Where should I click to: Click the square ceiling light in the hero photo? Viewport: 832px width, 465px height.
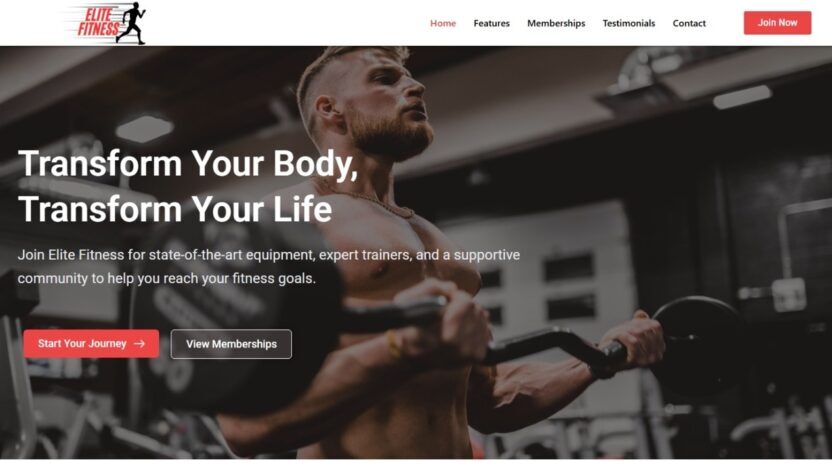pyautogui.click(x=144, y=129)
